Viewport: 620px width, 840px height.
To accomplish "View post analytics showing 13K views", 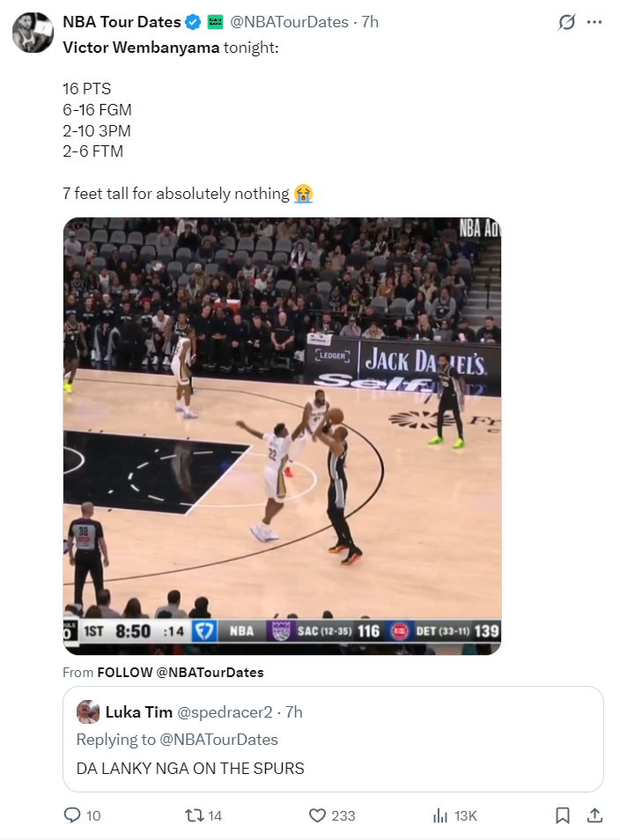I will tap(441, 815).
